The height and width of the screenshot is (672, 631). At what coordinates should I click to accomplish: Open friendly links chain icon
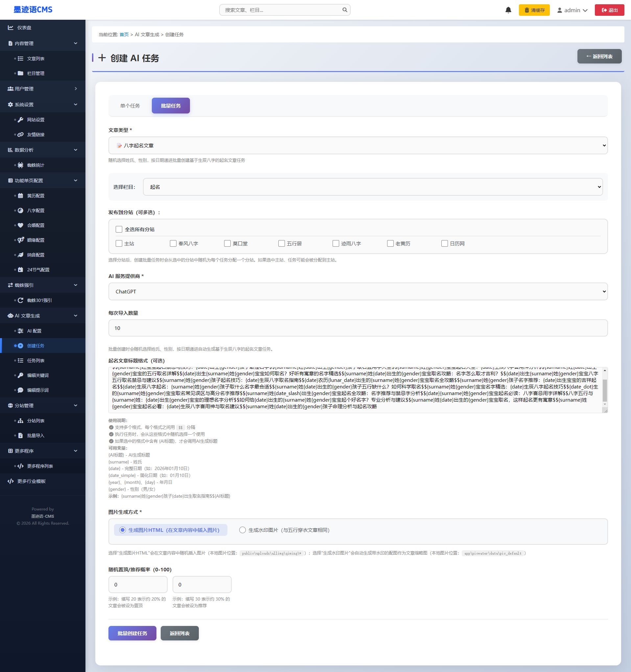click(21, 135)
